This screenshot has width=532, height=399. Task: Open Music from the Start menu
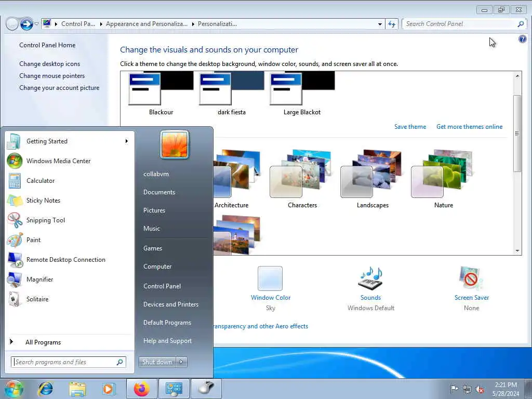tap(151, 229)
